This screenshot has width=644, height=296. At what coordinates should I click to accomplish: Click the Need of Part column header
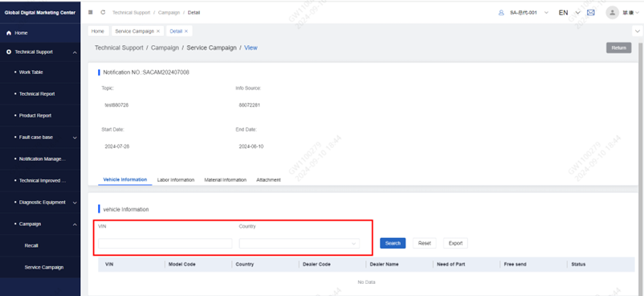(451, 265)
